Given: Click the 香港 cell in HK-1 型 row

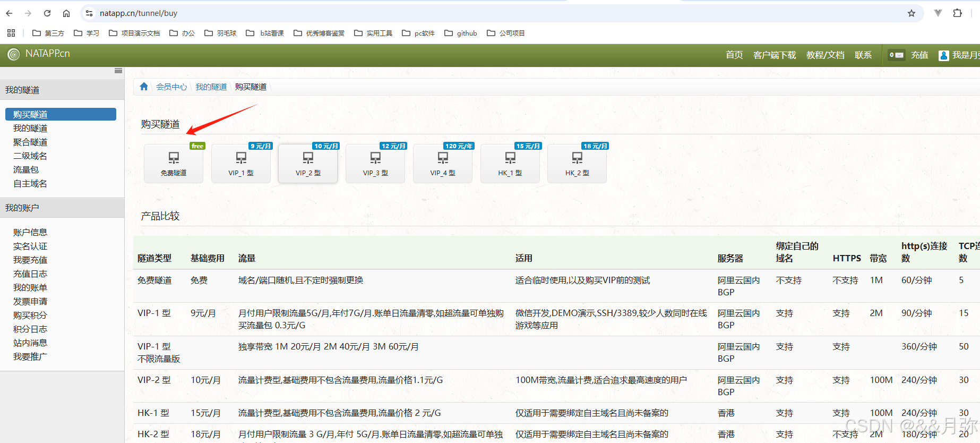Looking at the screenshot, I should [726, 413].
